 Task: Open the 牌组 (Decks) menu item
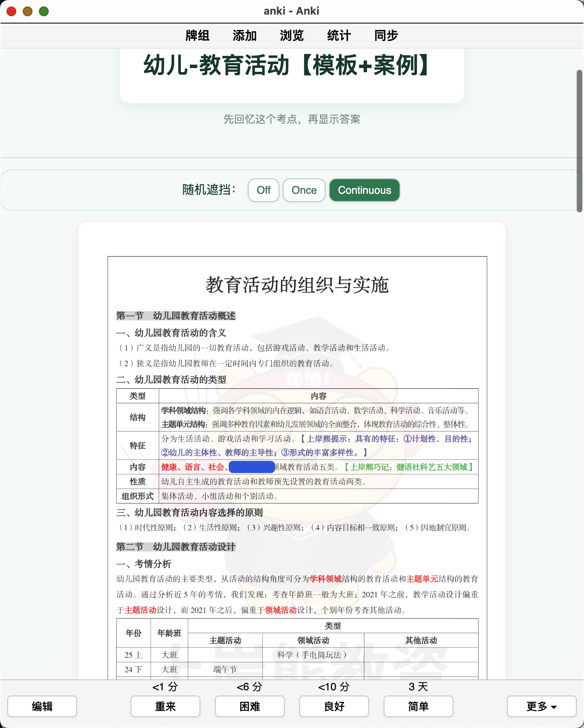[198, 36]
